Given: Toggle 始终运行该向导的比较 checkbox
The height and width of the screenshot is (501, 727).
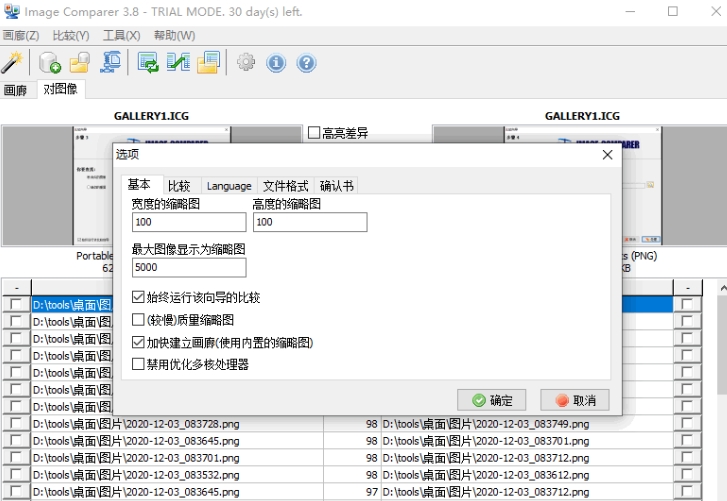Looking at the screenshot, I should (x=139, y=297).
